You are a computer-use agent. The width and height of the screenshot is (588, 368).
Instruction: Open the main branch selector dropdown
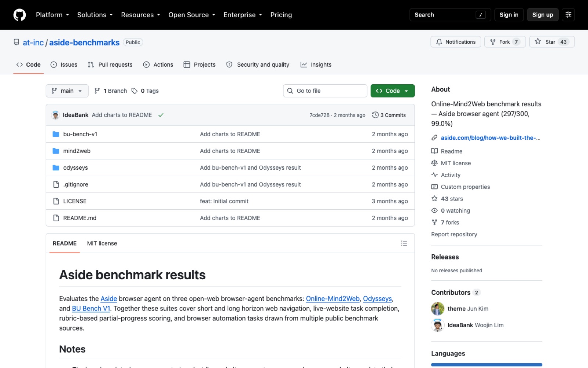point(67,91)
